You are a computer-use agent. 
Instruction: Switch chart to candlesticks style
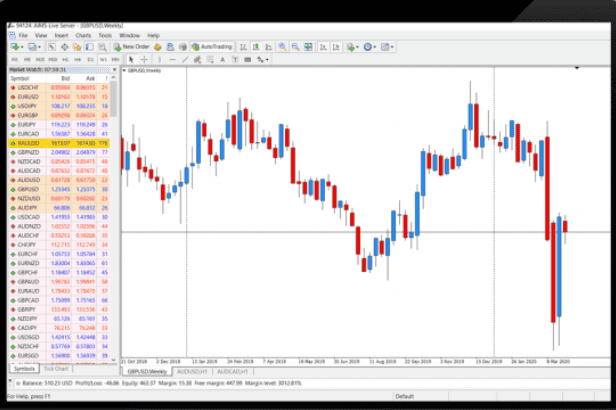256,47
